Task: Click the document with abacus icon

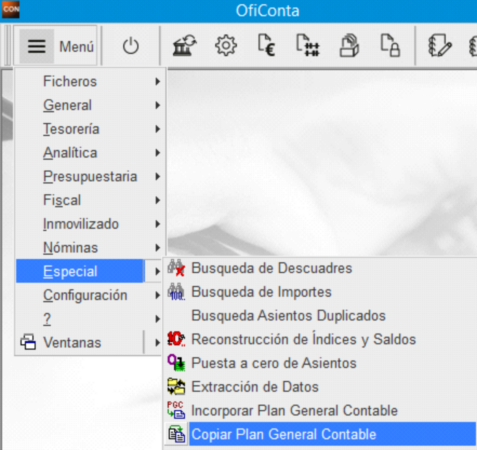Action: pyautogui.click(x=308, y=46)
